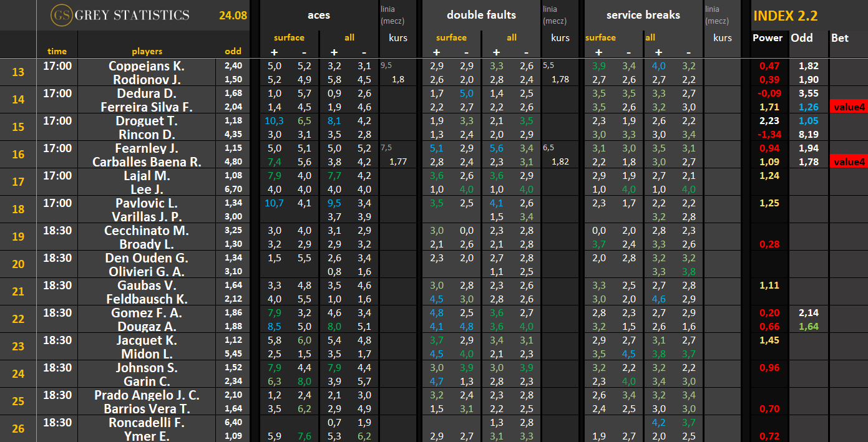Viewport: 868px width, 442px height.
Task: Select row number 22
Action: point(18,319)
